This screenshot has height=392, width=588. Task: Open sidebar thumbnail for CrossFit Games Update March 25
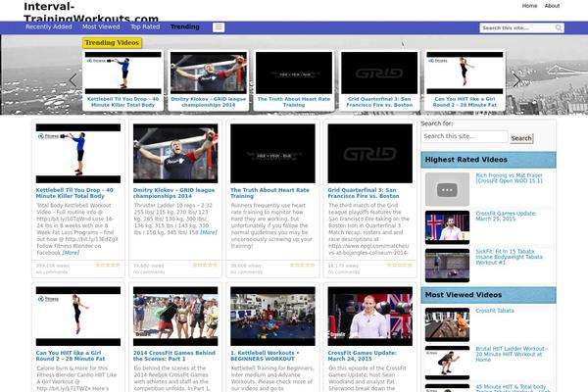(447, 227)
